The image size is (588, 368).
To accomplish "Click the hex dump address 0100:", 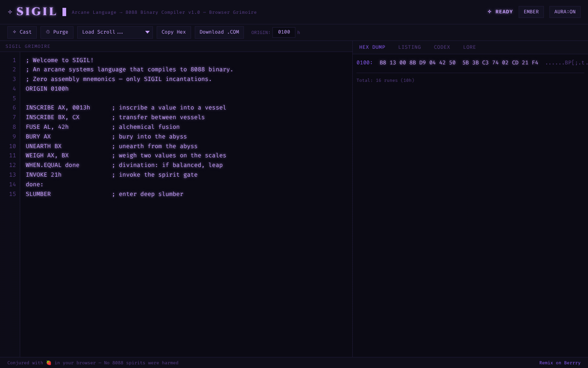I will [365, 63].
